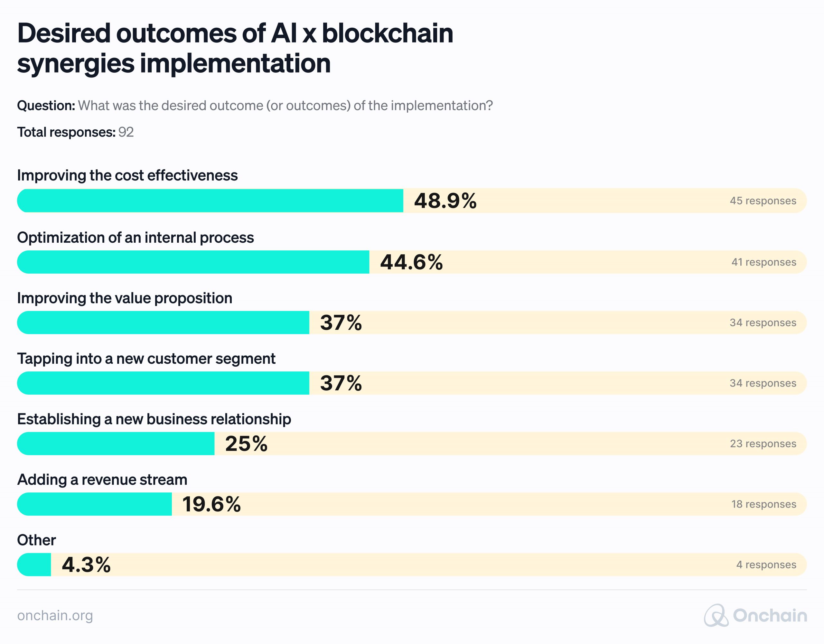824x644 pixels.
Task: Click the "Improving the cost effectiveness" label
Action: (x=127, y=175)
